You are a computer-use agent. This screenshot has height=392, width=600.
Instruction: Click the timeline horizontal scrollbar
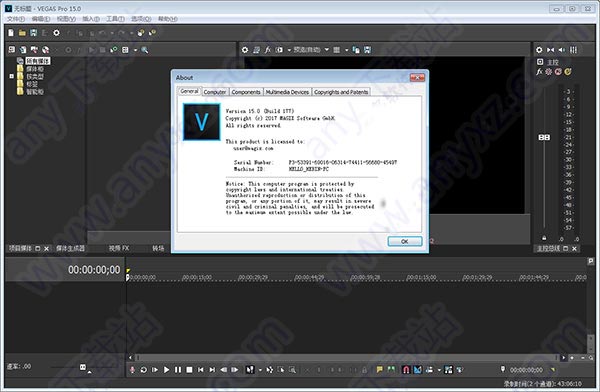coord(346,358)
